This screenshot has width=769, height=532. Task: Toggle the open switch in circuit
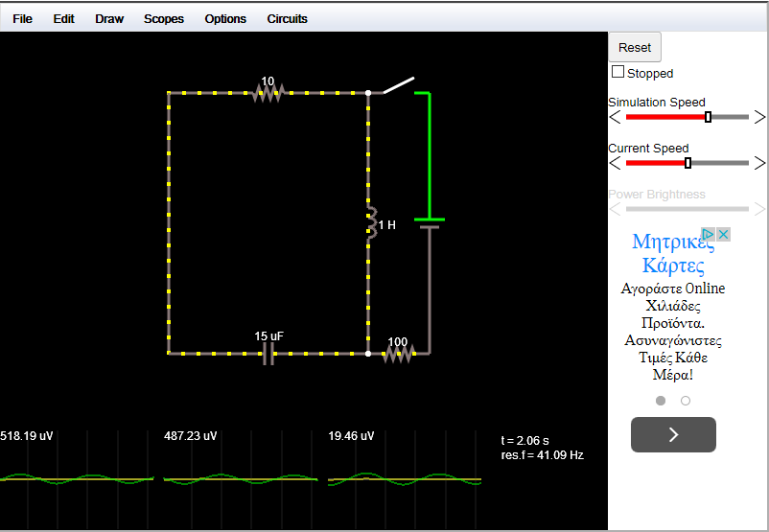point(399,85)
